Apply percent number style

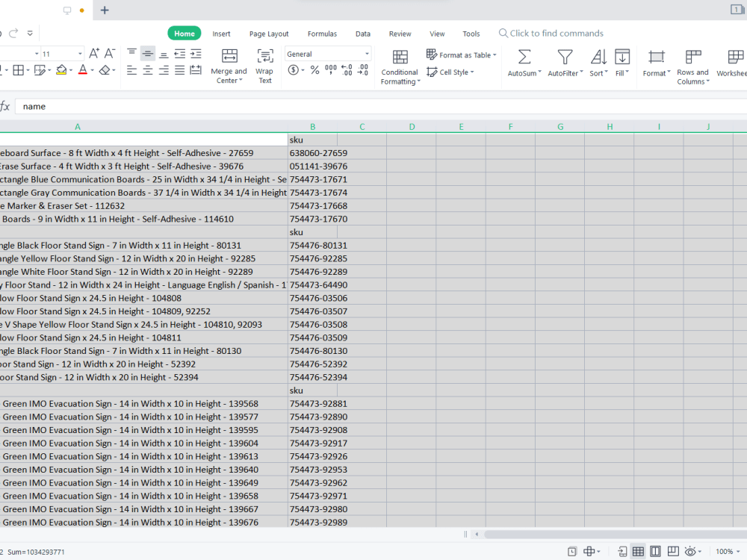point(314,72)
